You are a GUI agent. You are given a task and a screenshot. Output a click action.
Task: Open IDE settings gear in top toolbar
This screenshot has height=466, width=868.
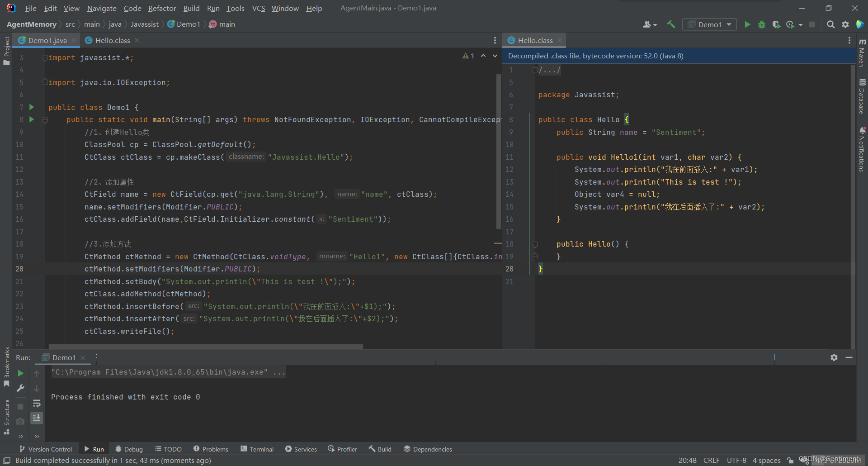(845, 24)
